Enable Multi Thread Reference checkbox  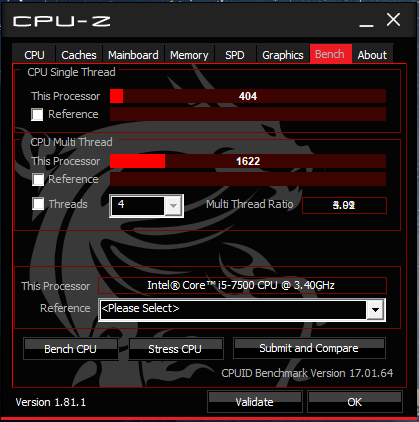(x=38, y=179)
